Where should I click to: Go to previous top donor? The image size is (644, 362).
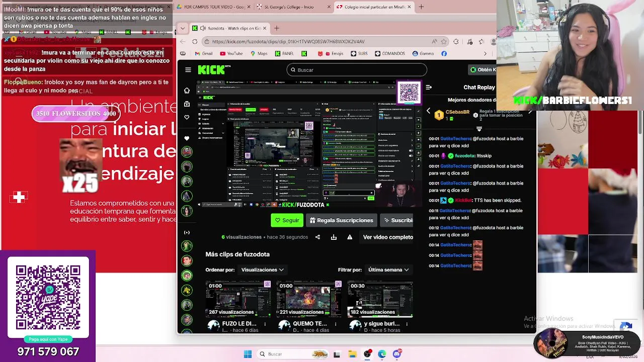pos(428,111)
